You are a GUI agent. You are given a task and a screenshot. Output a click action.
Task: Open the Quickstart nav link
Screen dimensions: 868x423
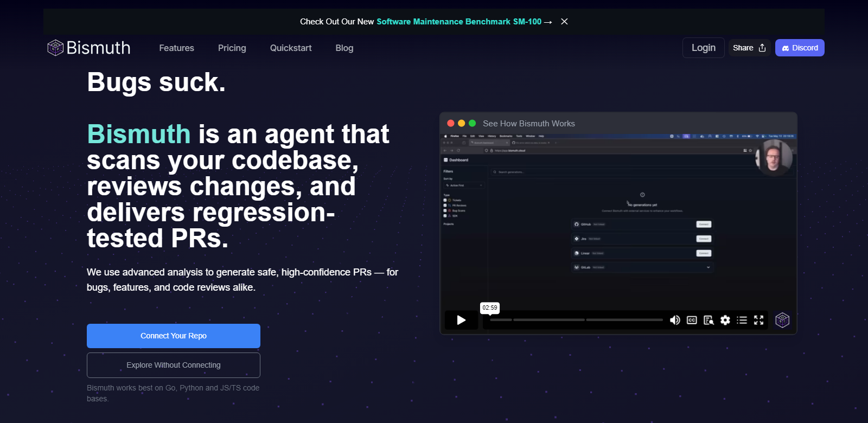291,48
